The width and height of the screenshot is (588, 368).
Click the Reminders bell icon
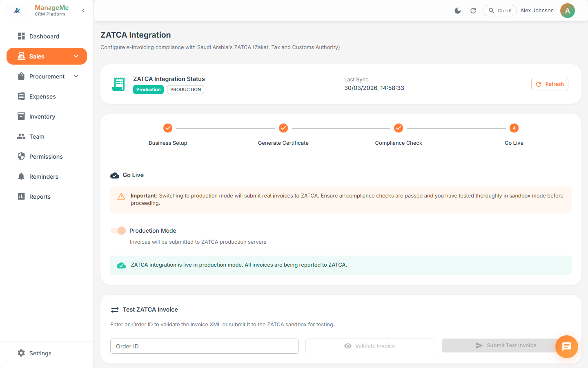(x=21, y=176)
